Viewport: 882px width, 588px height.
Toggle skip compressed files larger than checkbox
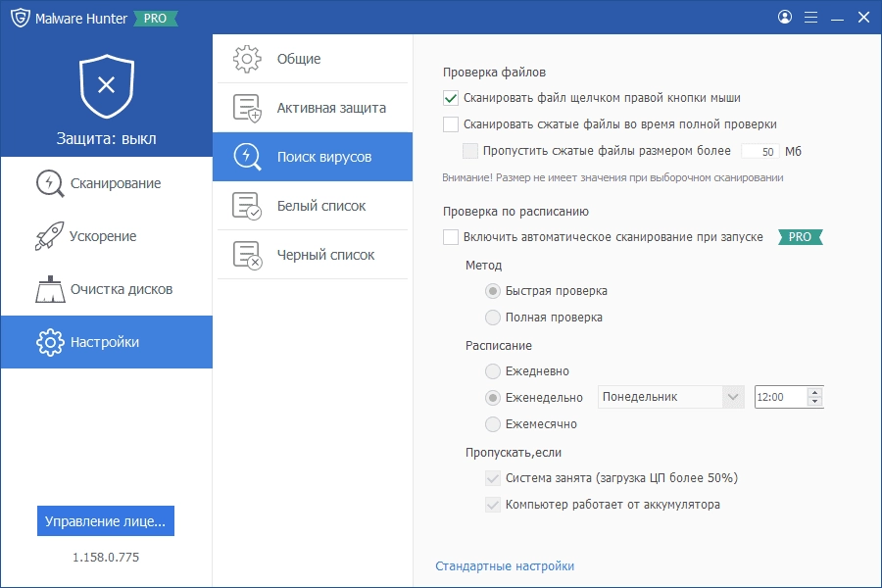click(470, 151)
